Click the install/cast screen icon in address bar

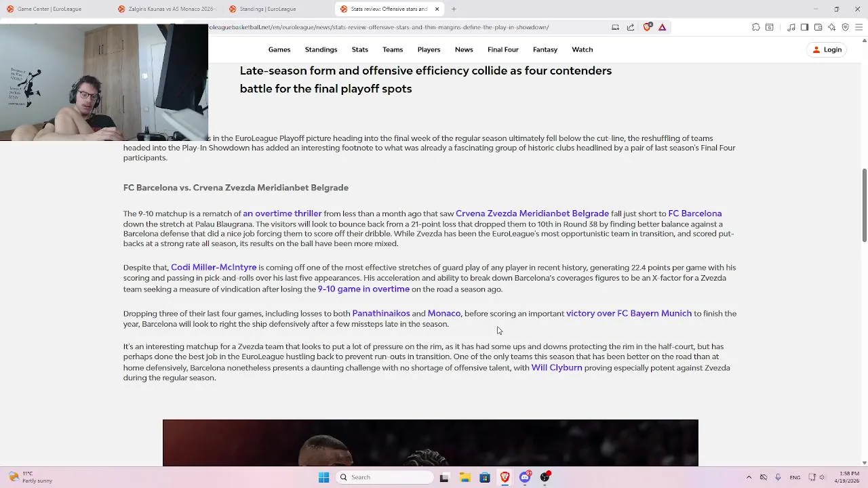click(x=615, y=27)
